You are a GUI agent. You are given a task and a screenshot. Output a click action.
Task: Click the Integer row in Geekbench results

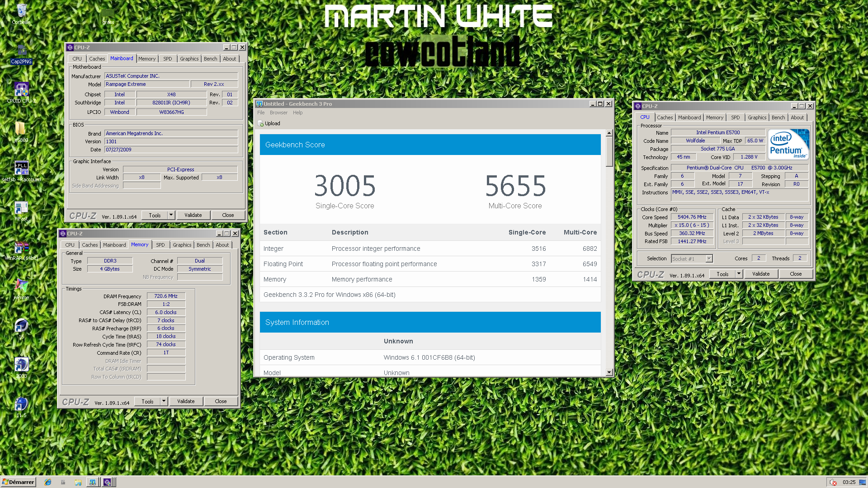[430, 249]
